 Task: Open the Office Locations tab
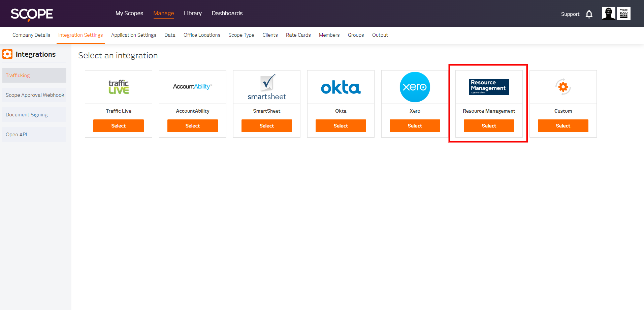click(x=202, y=35)
